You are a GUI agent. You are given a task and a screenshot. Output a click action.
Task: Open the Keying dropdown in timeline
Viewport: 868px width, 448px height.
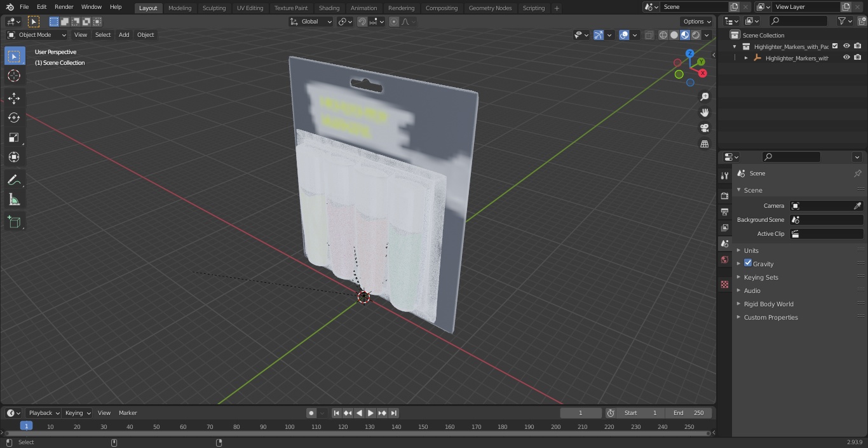pos(78,413)
